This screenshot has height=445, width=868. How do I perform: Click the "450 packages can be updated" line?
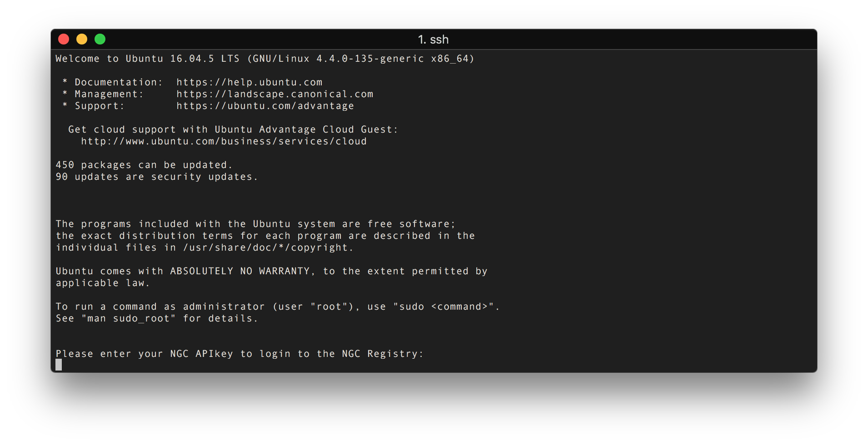click(x=144, y=165)
